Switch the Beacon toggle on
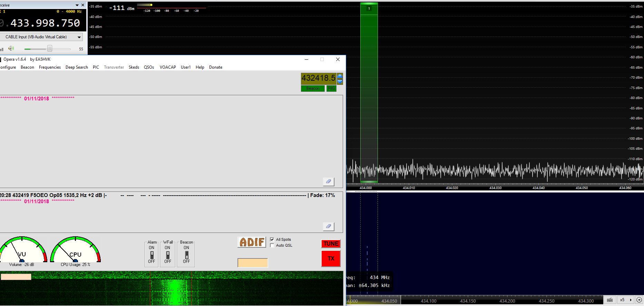The image size is (644, 306). [x=186, y=255]
